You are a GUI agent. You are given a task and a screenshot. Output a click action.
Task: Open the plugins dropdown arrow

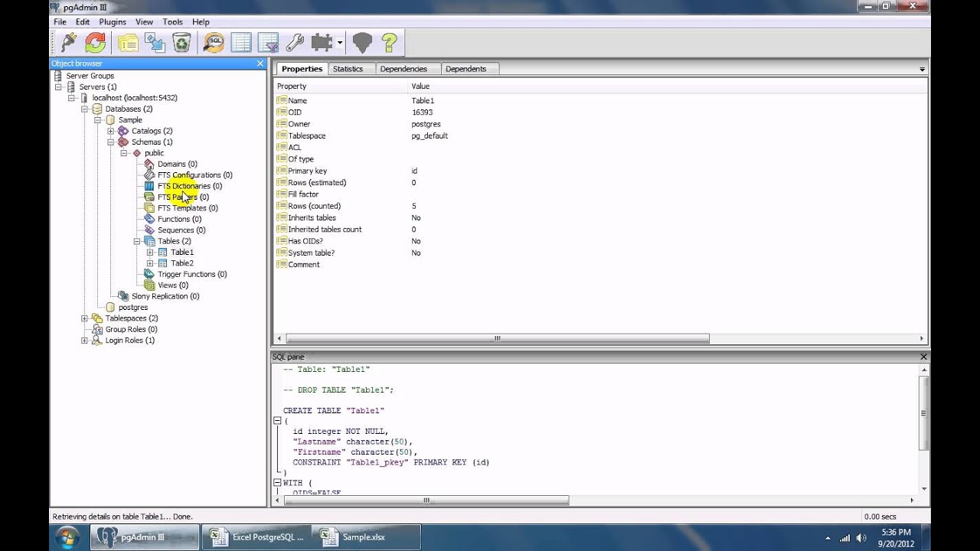(340, 43)
